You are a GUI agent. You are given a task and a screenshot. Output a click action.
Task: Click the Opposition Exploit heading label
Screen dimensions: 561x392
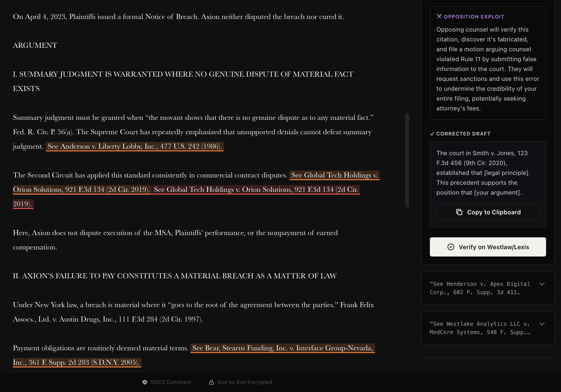474,17
